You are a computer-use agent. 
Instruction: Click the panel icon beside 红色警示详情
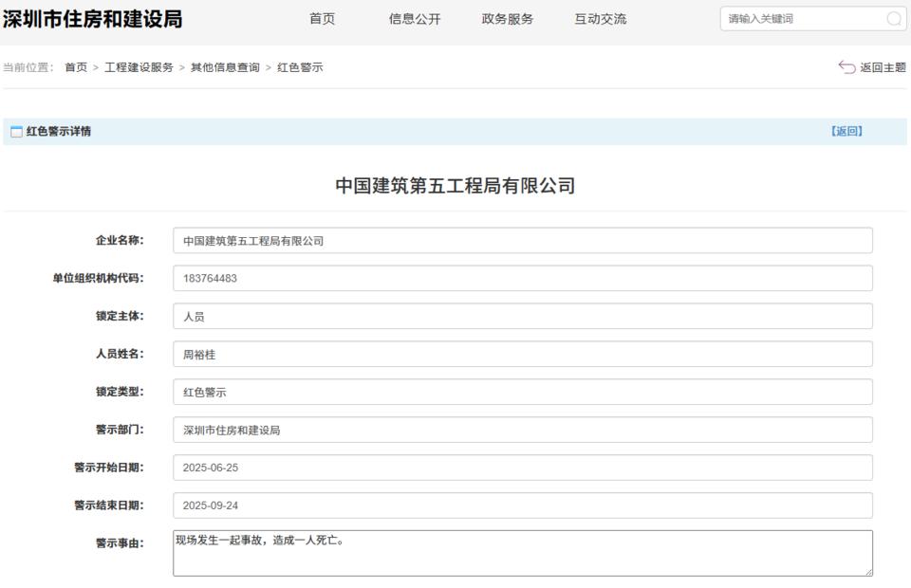tap(16, 132)
